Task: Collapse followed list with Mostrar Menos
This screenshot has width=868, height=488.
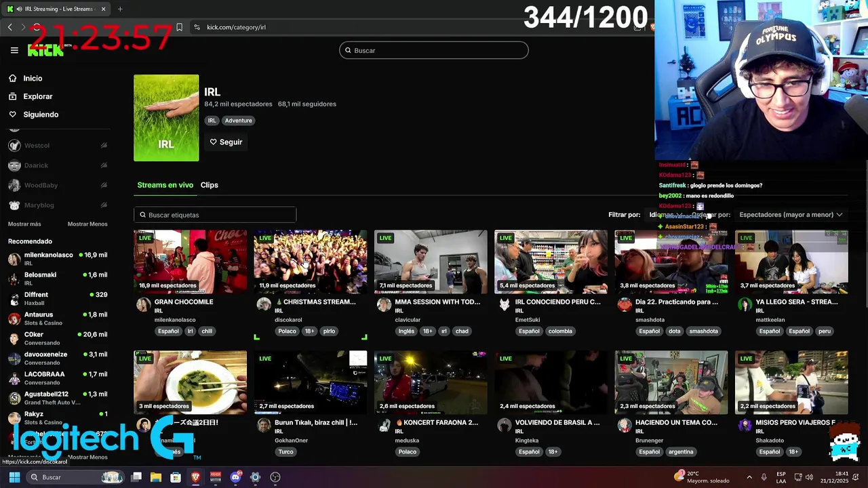Action: pyautogui.click(x=87, y=224)
